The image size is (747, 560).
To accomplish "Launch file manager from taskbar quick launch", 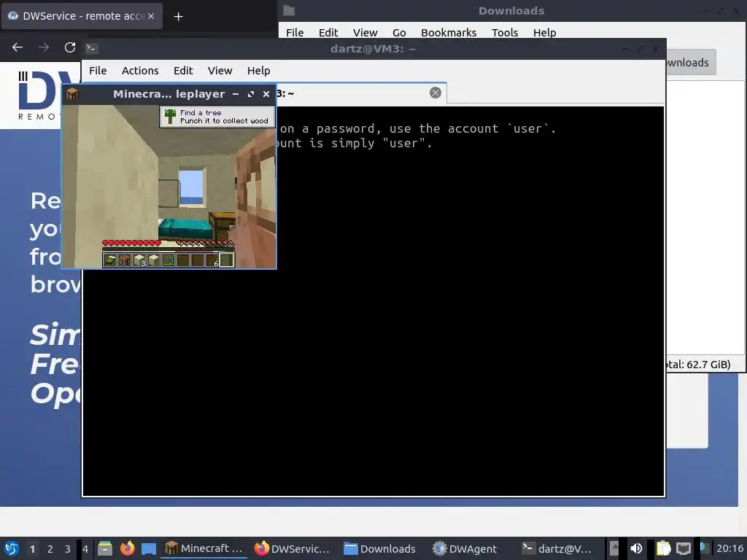I will click(105, 548).
